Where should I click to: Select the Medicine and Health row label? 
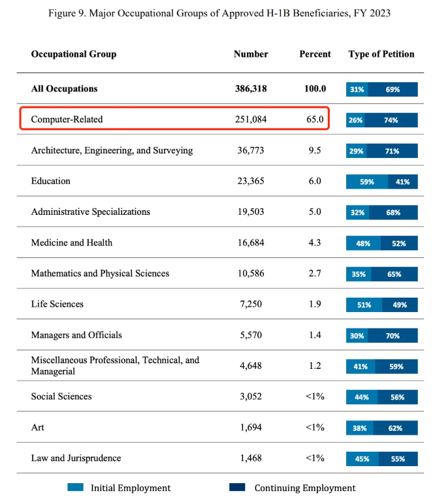point(72,243)
